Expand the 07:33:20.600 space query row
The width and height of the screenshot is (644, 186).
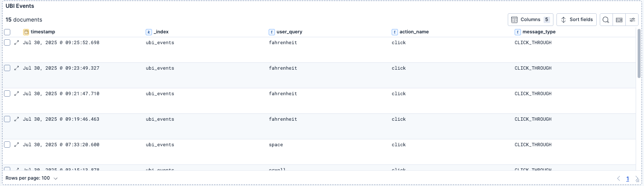(x=16, y=145)
